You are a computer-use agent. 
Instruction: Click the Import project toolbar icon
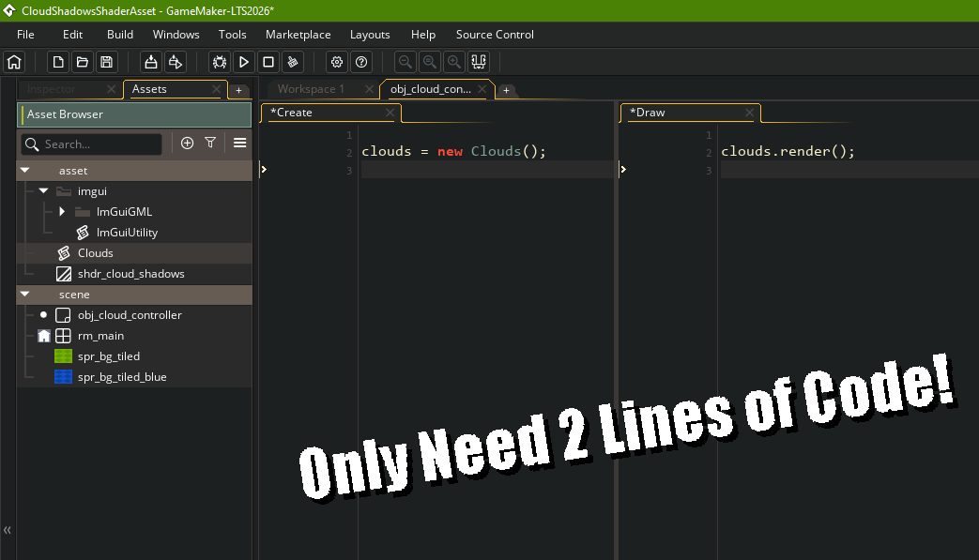coord(150,62)
